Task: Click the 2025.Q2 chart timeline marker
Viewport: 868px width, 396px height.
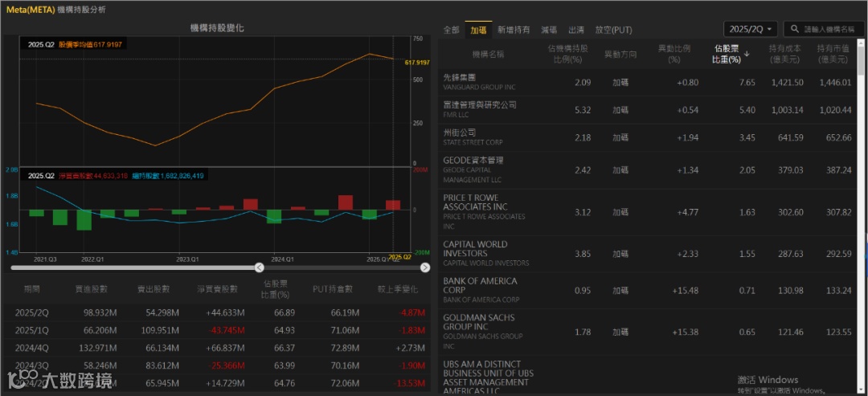Action: tap(399, 257)
